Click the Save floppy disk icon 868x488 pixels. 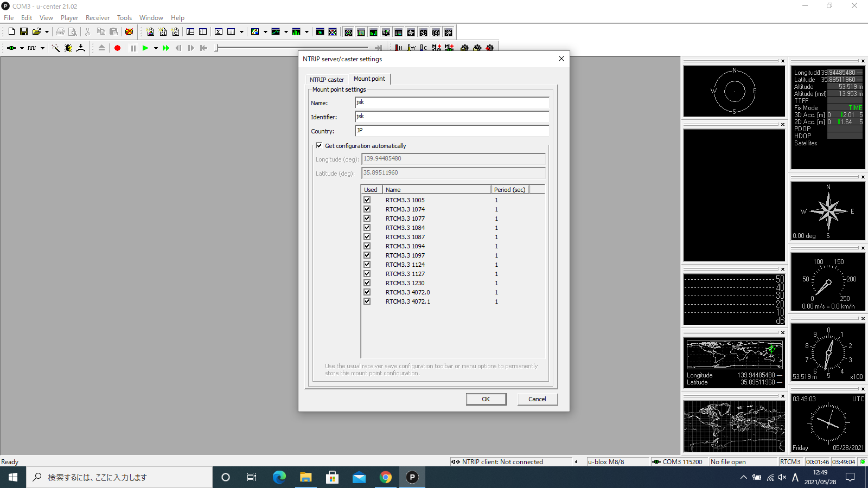coord(24,32)
